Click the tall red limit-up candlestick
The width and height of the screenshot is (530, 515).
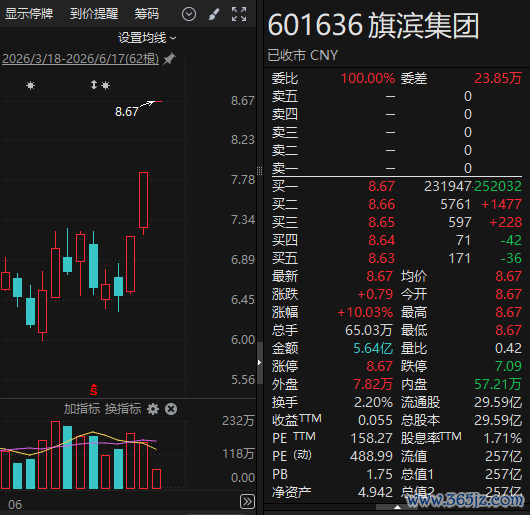[x=144, y=200]
